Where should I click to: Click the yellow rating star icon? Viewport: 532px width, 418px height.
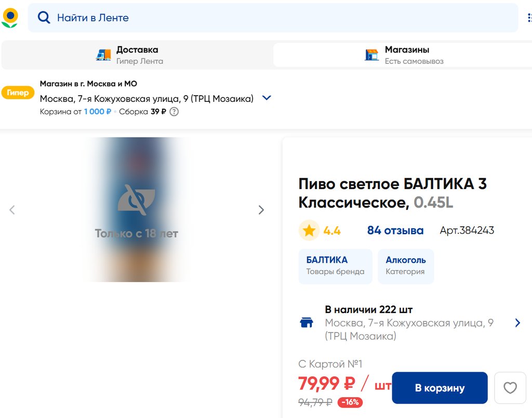(309, 231)
